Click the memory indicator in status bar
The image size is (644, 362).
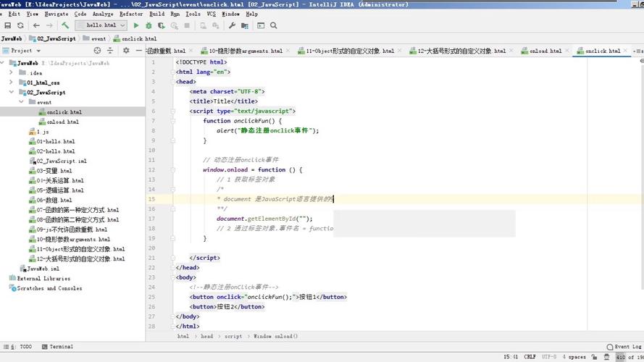[x=630, y=357]
